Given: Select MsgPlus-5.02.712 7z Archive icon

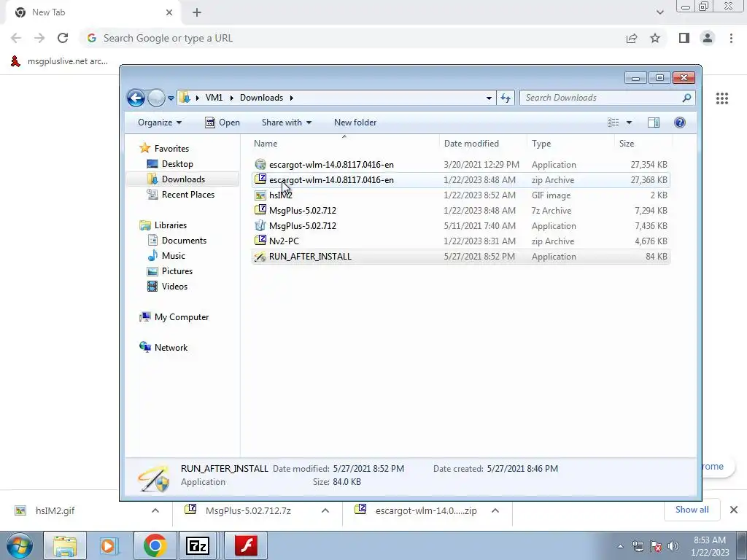Looking at the screenshot, I should (x=260, y=210).
